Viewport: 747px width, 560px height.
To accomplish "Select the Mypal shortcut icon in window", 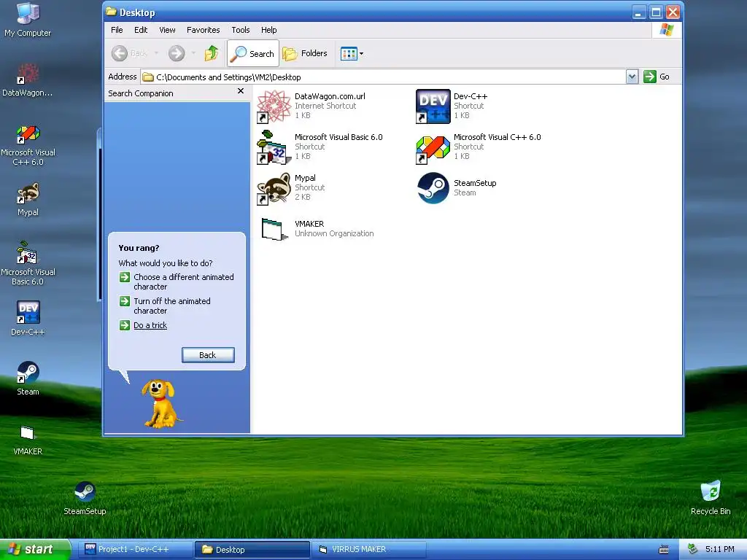I will (274, 189).
